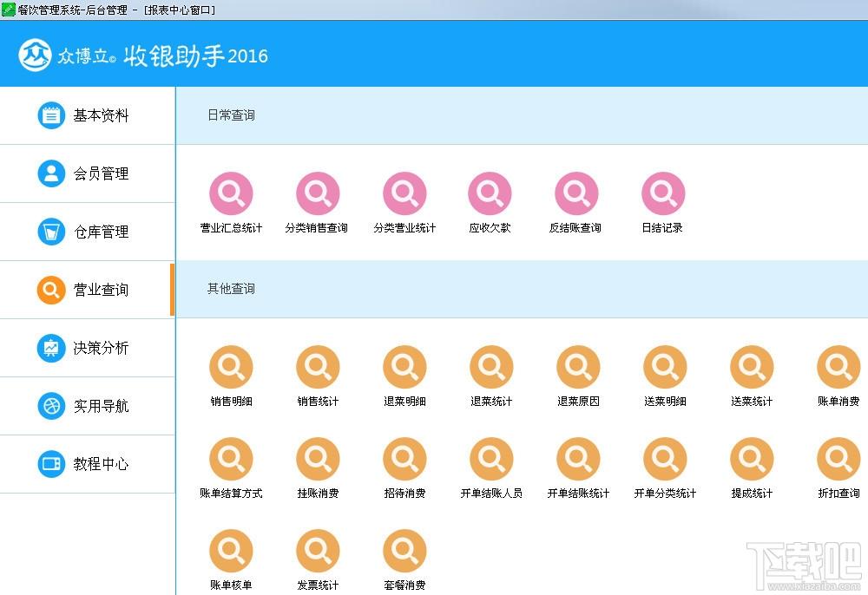This screenshot has height=595, width=868.
Task: Open the 应收欠款 query icon
Action: [x=490, y=193]
